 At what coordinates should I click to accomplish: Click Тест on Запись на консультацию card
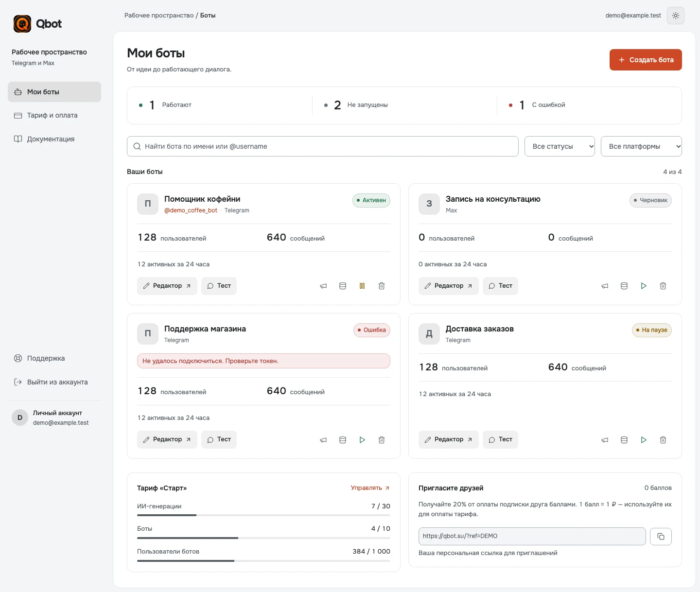500,286
